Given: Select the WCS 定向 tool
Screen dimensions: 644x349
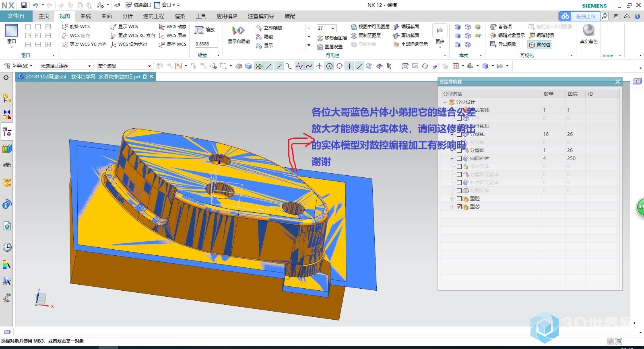Looking at the screenshot, I should [x=76, y=35].
